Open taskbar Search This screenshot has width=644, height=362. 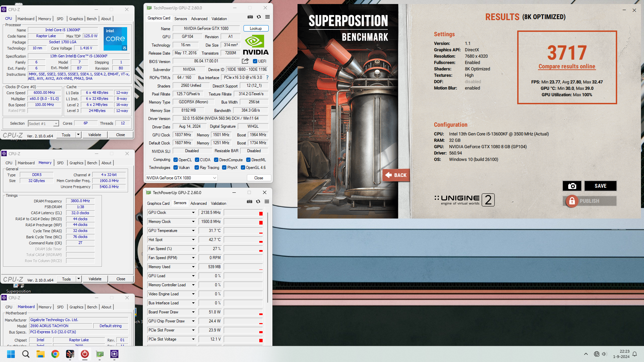26,354
